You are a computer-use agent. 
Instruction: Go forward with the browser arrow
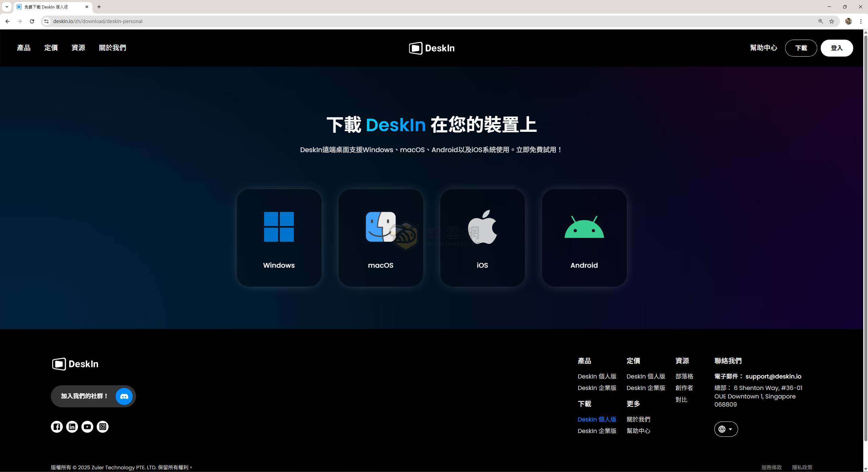click(x=20, y=21)
